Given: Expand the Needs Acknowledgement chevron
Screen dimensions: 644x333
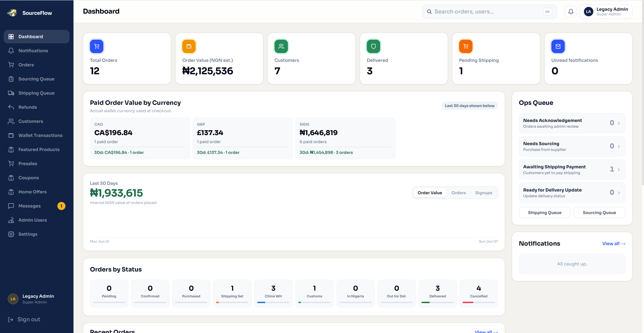Looking at the screenshot, I should coord(619,123).
